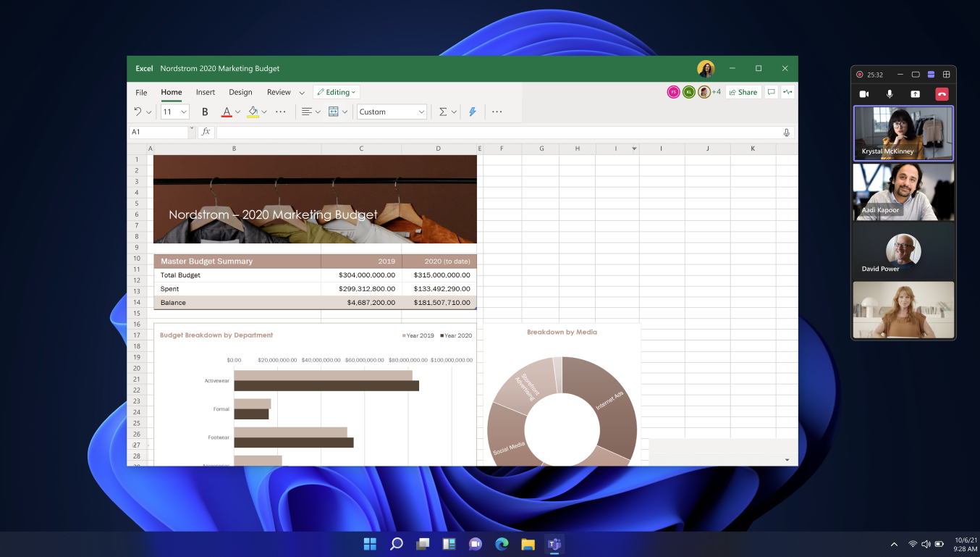The height and width of the screenshot is (557, 980).
Task: Click the text alignment icon in the ribbon
Action: tap(306, 112)
